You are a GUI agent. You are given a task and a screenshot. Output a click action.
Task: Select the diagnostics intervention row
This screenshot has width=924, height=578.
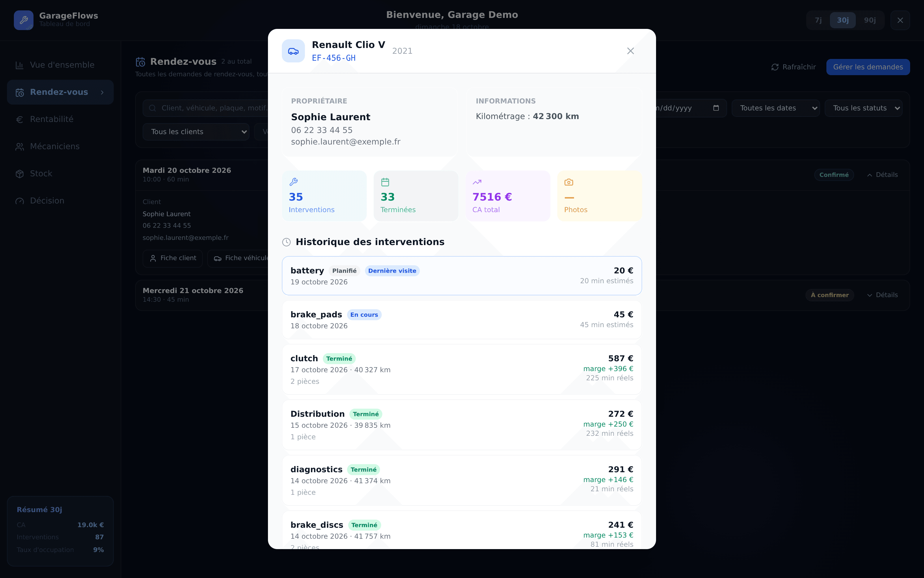[x=462, y=480]
